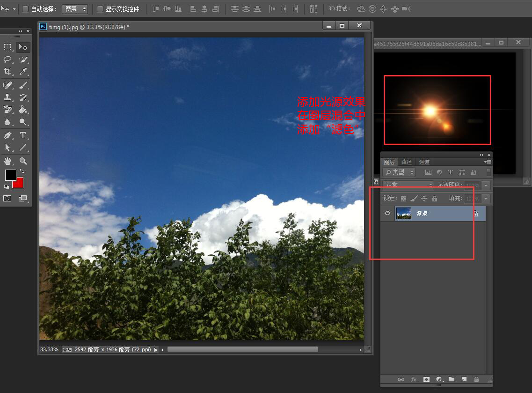The image size is (532, 393).
Task: Click the link layers icon
Action: (x=401, y=379)
